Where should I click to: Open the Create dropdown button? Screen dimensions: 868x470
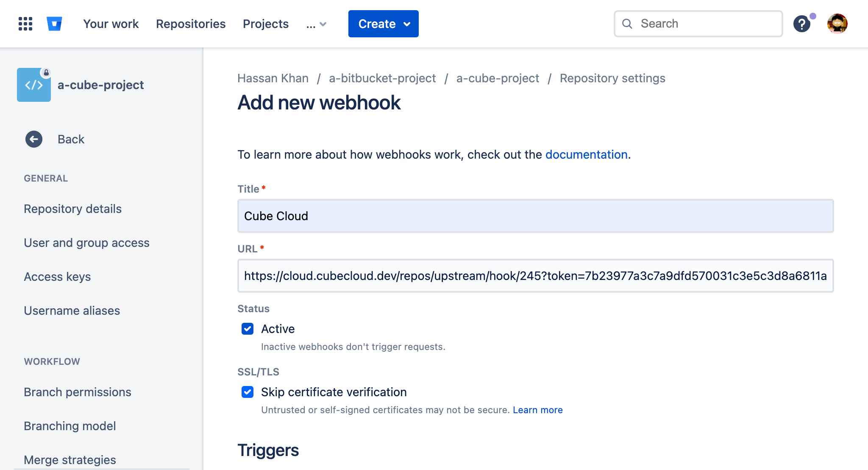[x=384, y=24]
